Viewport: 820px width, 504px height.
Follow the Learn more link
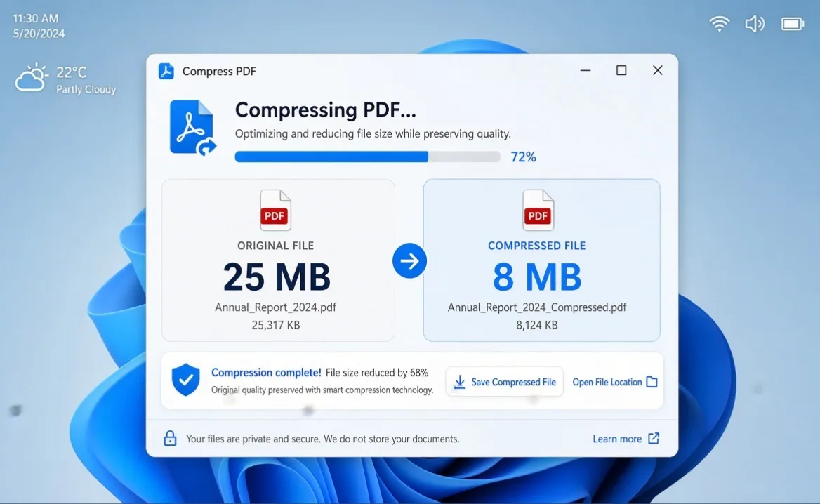tap(626, 439)
